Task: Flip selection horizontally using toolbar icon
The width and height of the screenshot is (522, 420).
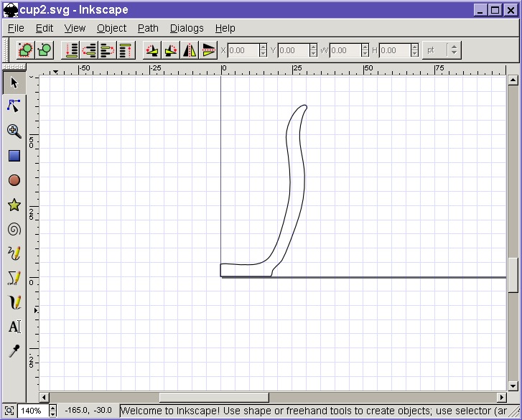Action: pyautogui.click(x=190, y=50)
